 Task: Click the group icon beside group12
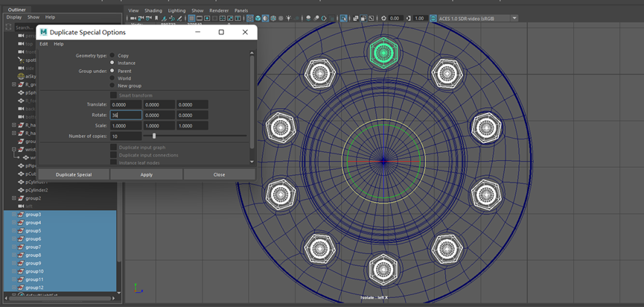tap(22, 288)
